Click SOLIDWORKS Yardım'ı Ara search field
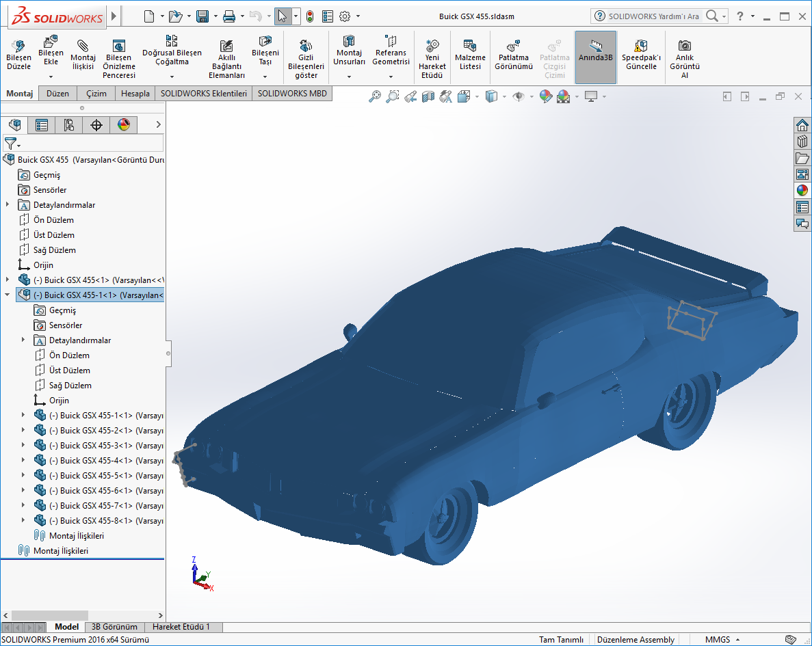Viewport: 812px width, 646px height. [653, 16]
